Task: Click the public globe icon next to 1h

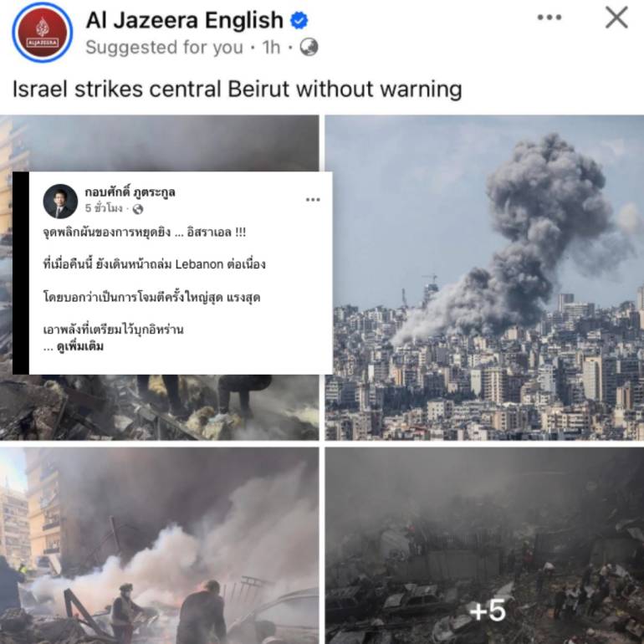Action: [x=309, y=47]
